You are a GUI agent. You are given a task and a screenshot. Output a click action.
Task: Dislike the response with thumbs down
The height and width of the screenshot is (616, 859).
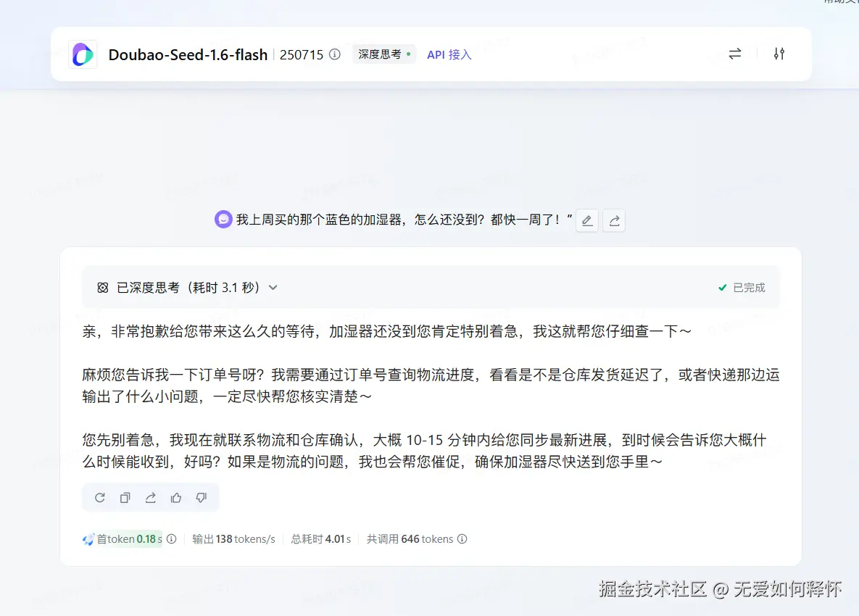(202, 497)
